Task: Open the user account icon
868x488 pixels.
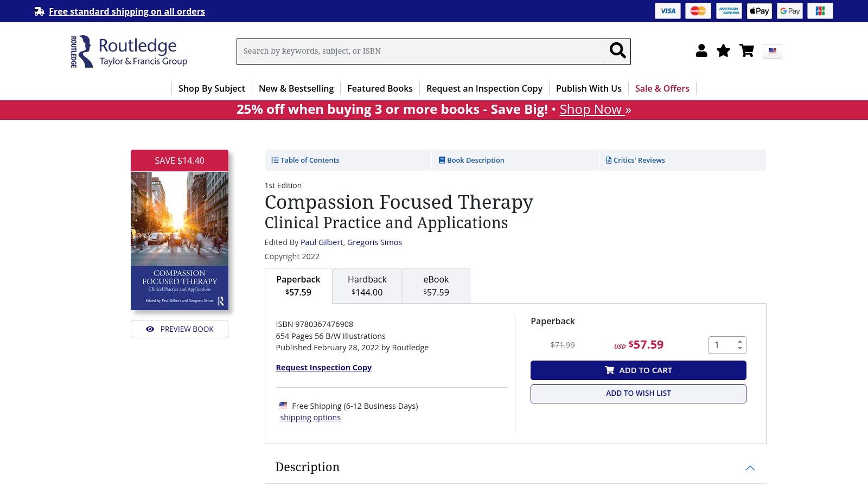Action: (701, 51)
